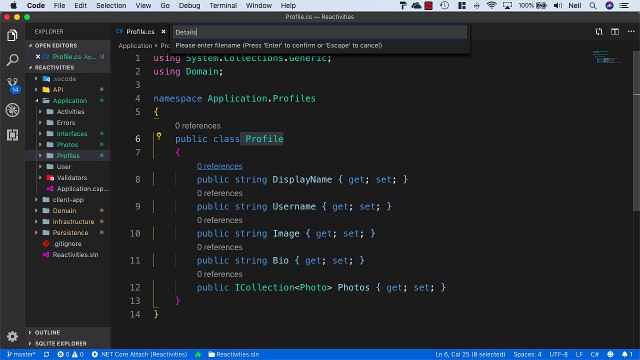Image resolution: width=640 pixels, height=360 pixels.
Task: Open errors and warnings count in status bar
Action: pyautogui.click(x=70, y=354)
